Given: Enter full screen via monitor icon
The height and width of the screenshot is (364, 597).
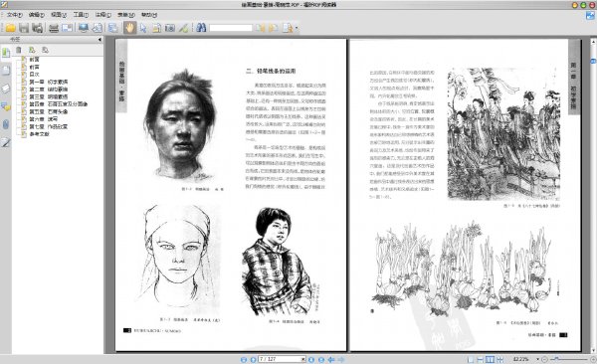Looking at the screenshot, I should (84, 28).
